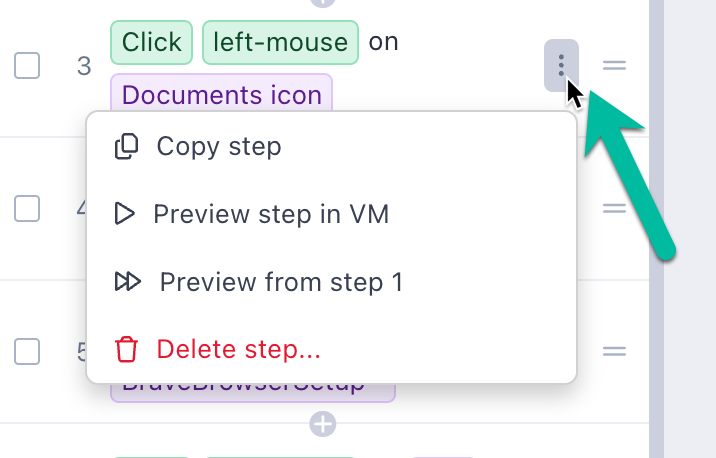Viewport: 716px width, 458px height.
Task: Select the Preview step in VM text
Action: (271, 214)
